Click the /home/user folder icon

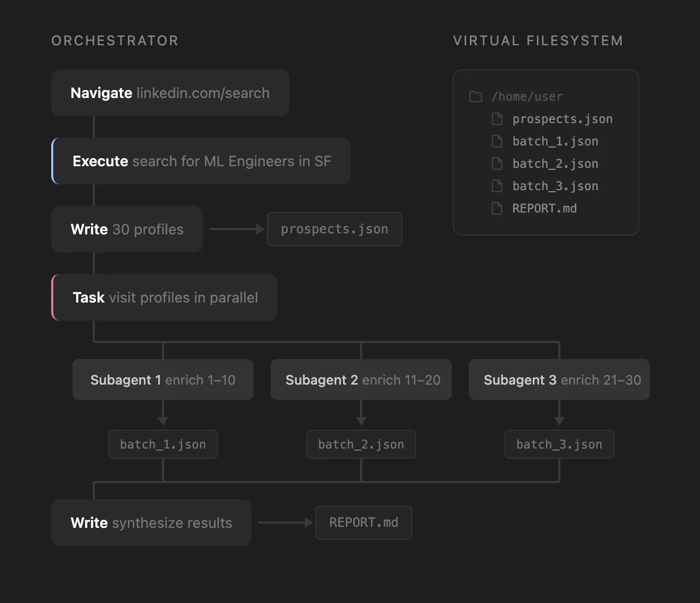[x=476, y=96]
